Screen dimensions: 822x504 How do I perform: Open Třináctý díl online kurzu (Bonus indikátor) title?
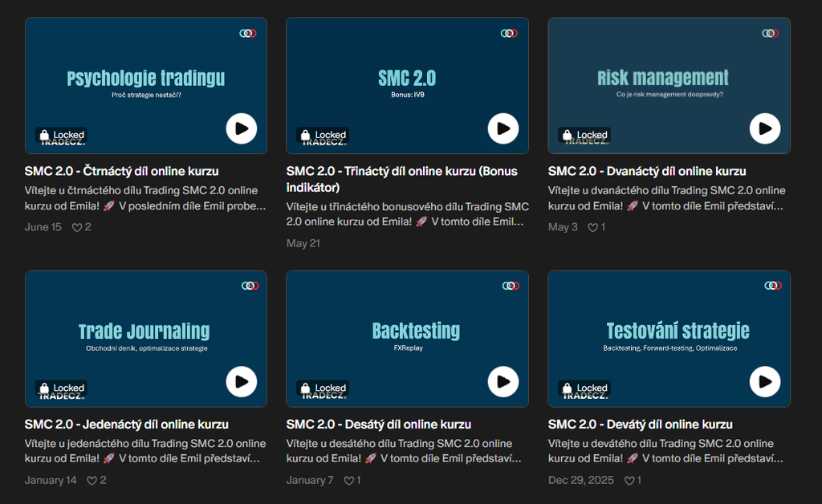coord(401,179)
